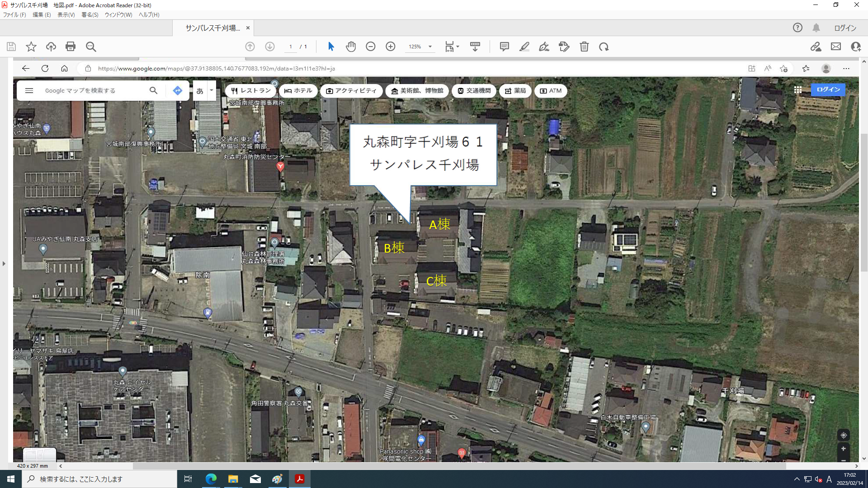
Task: Open the ウィンドウ(W) menu
Action: 118,15
